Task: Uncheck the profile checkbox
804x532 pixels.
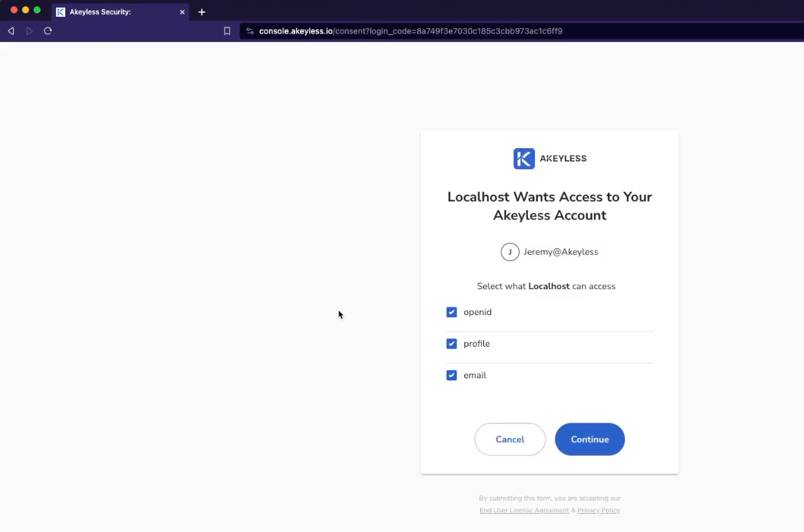Action: (452, 343)
